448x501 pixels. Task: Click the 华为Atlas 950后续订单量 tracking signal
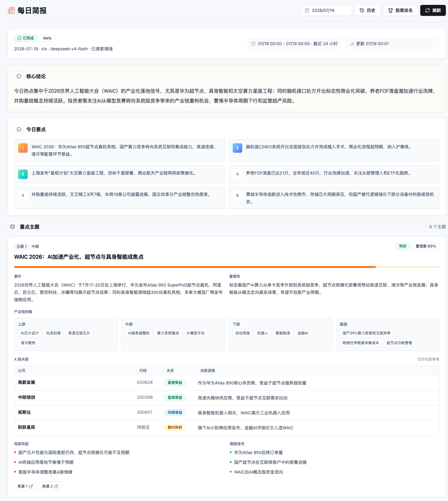coord(258,452)
